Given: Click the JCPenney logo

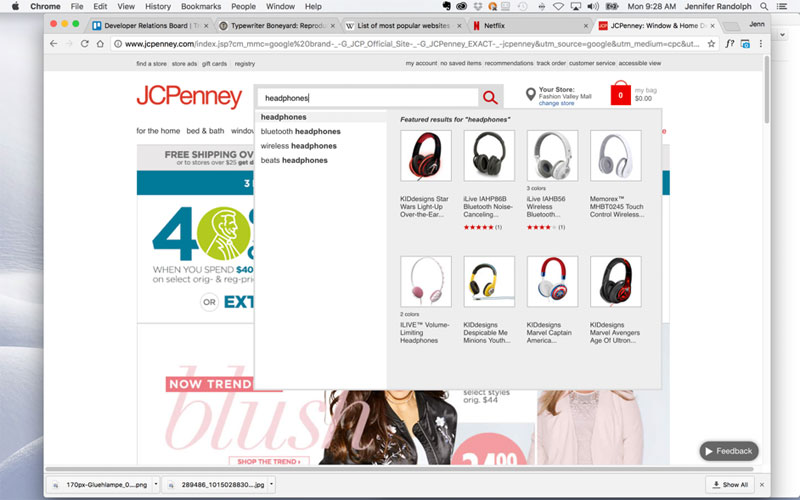Looking at the screenshot, I should 189,96.
